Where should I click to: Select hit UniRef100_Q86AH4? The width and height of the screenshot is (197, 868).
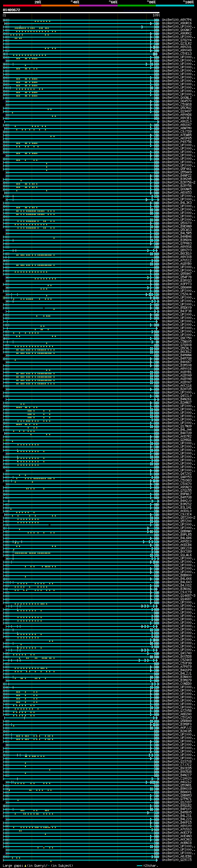[177, 287]
